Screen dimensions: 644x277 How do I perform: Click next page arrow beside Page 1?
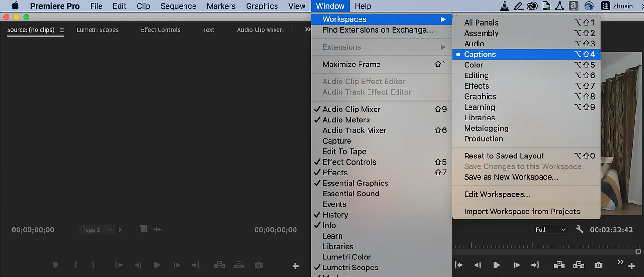click(120, 230)
